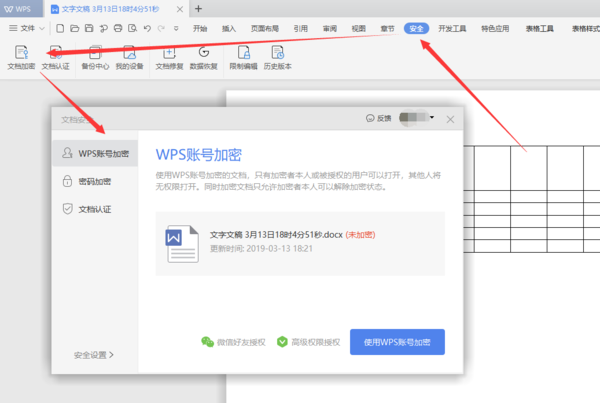Launch the 数据恢复 data recovery tool
600x403 pixels.
point(204,57)
